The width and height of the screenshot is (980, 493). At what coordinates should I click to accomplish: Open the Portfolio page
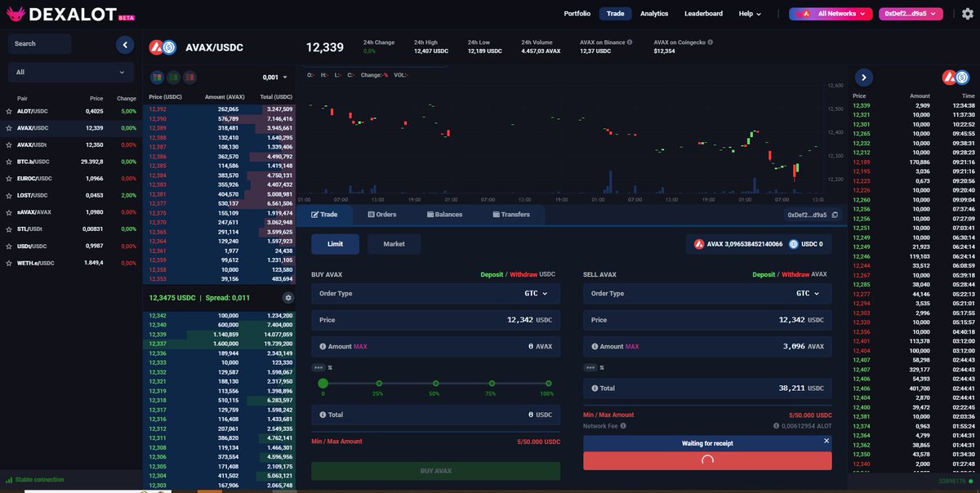click(577, 14)
